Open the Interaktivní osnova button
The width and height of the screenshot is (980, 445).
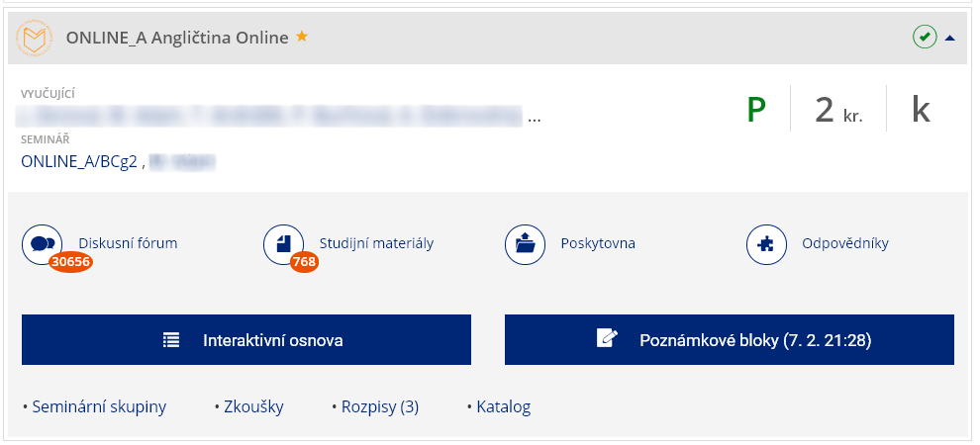(x=246, y=340)
